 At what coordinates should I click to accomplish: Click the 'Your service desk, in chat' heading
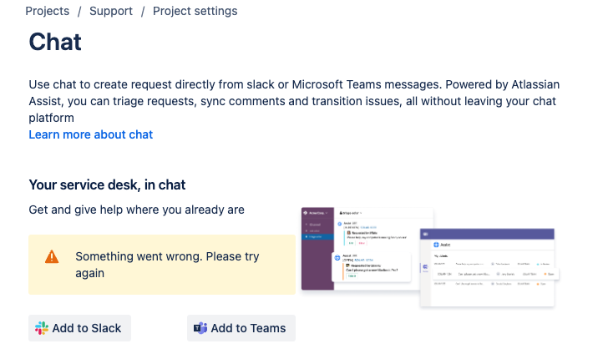click(107, 185)
